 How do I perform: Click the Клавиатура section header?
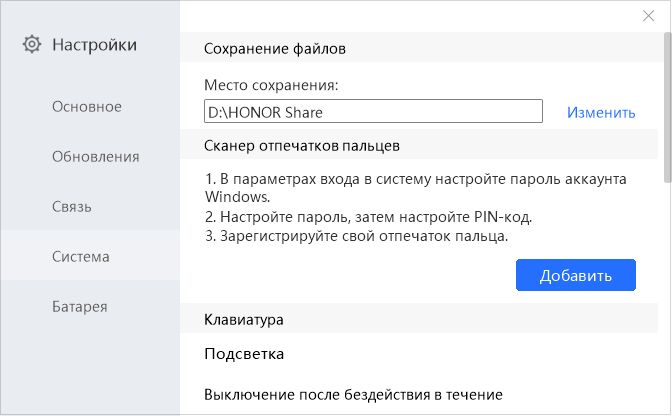[243, 320]
